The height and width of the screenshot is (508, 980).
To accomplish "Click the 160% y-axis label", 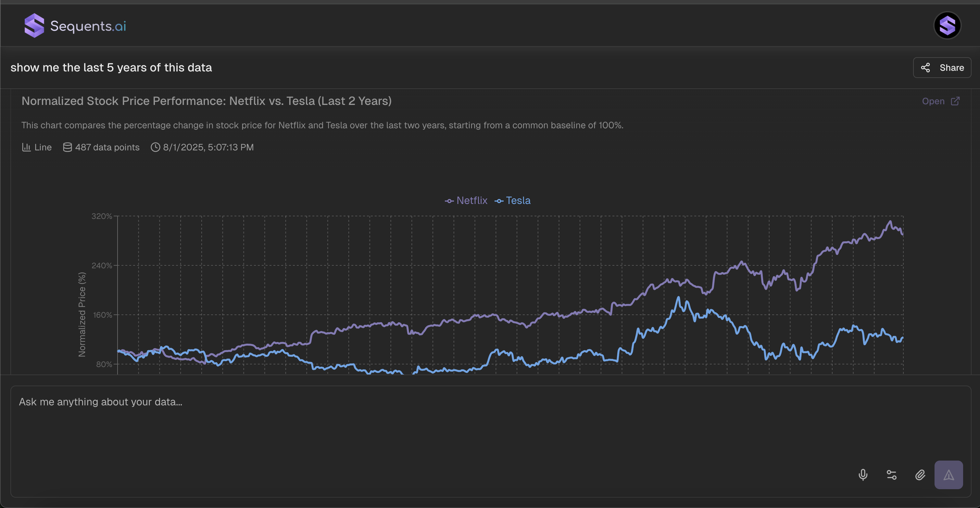I will tap(102, 315).
